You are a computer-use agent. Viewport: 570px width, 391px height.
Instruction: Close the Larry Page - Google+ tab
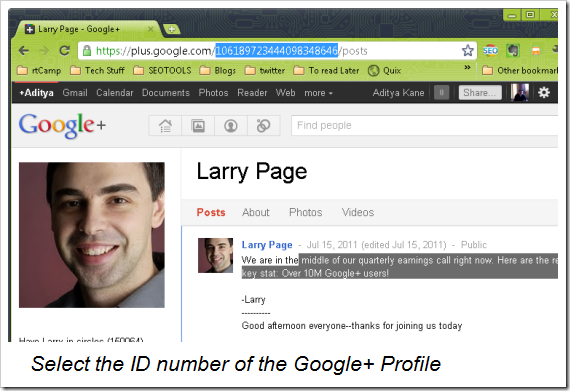(150, 29)
